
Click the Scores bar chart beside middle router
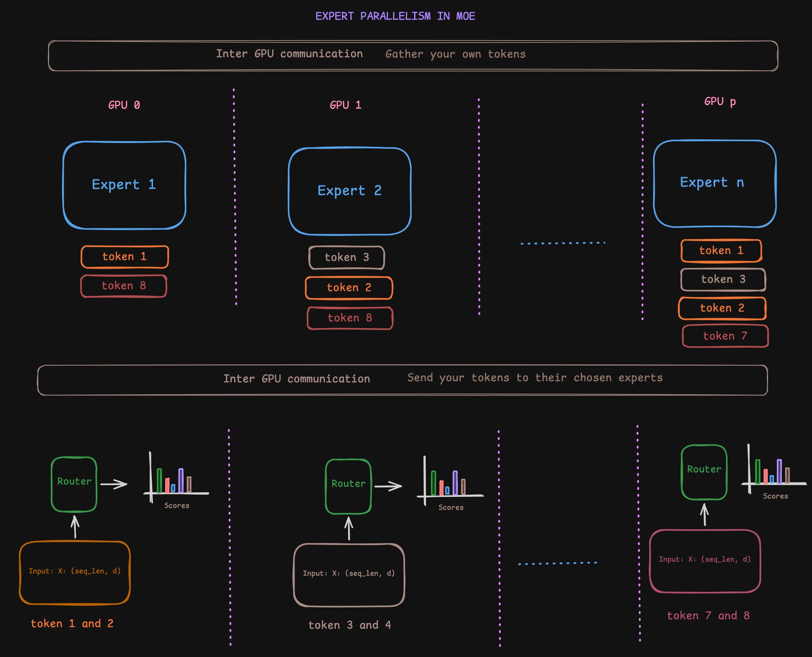pyautogui.click(x=449, y=483)
